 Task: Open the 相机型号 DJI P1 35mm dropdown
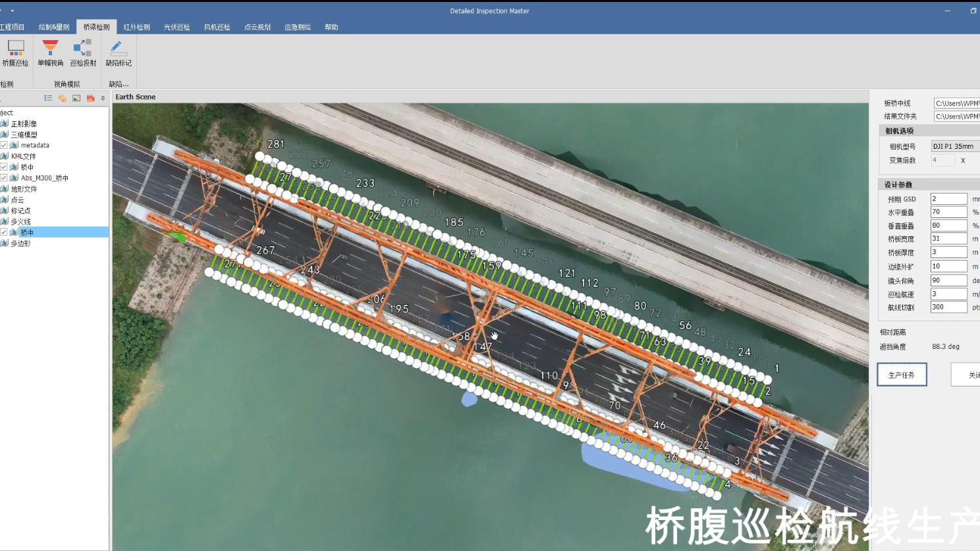(955, 146)
